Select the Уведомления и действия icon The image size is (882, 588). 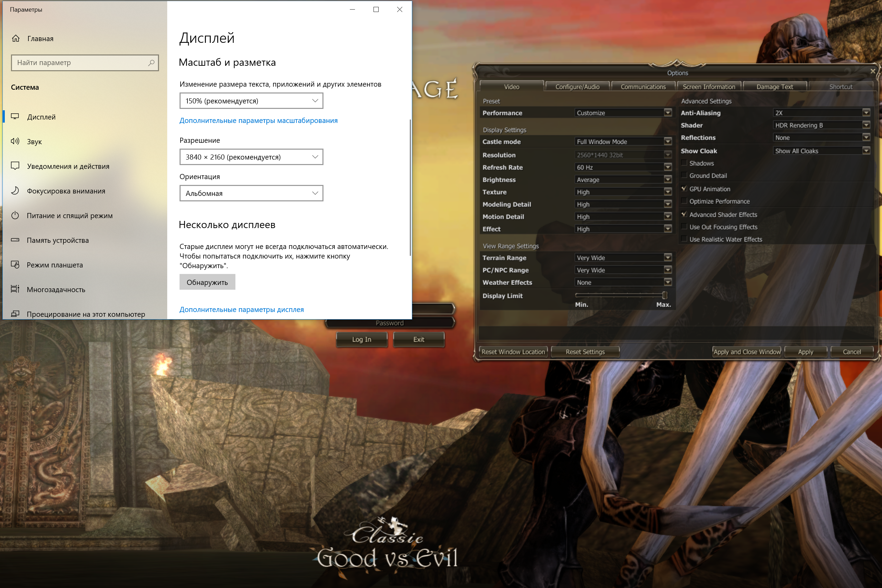pyautogui.click(x=15, y=166)
